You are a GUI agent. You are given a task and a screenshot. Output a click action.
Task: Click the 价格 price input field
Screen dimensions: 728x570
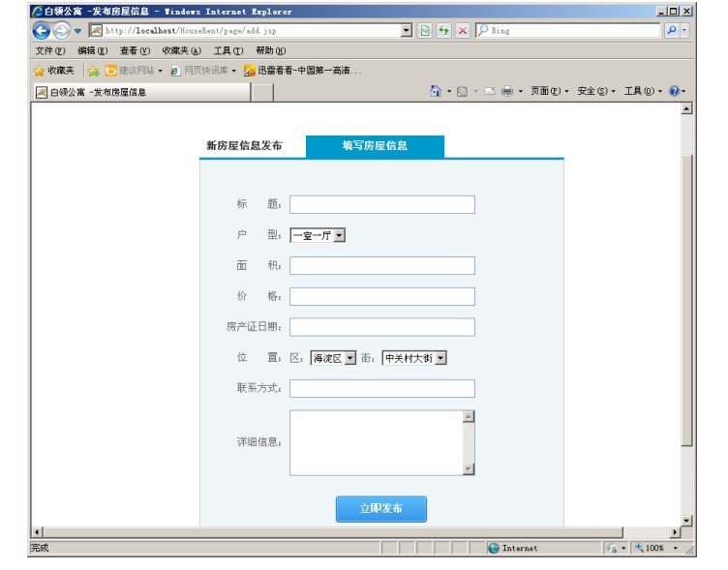click(382, 296)
